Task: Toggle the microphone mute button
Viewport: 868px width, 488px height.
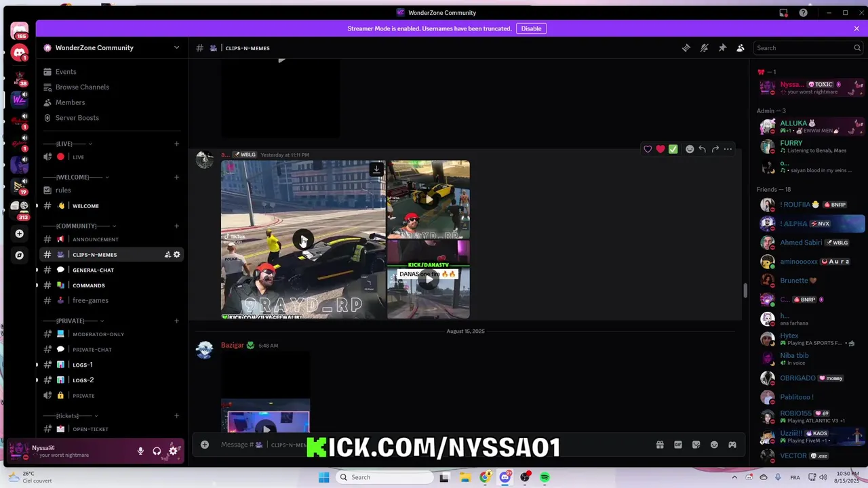Action: 140,451
